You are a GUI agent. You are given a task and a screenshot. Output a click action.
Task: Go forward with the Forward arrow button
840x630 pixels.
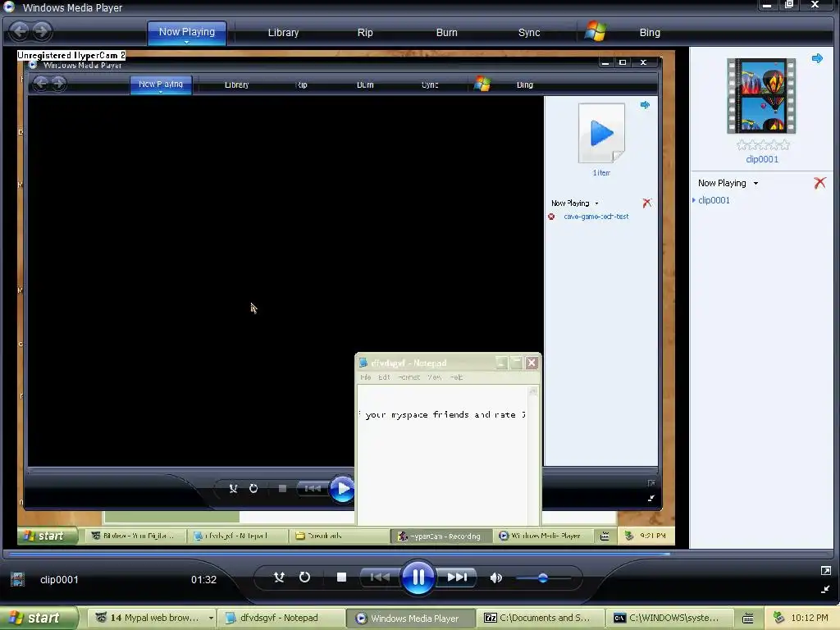coord(42,31)
